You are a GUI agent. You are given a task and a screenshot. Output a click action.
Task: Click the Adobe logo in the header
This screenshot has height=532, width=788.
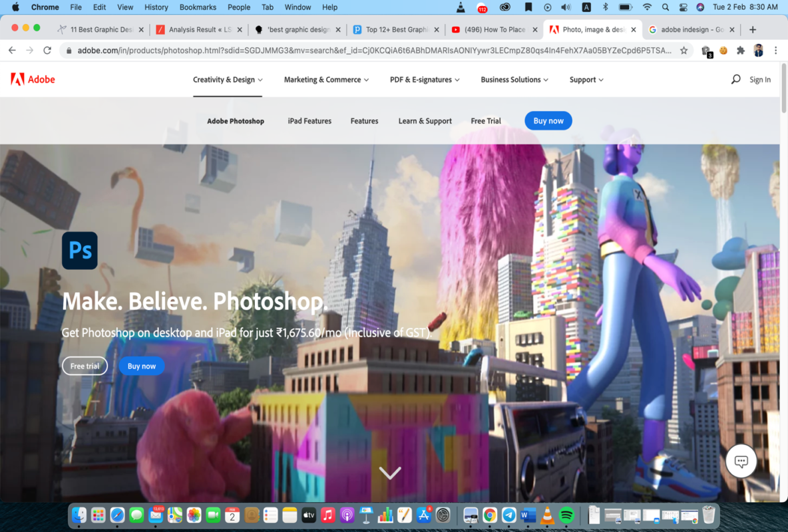(x=33, y=79)
